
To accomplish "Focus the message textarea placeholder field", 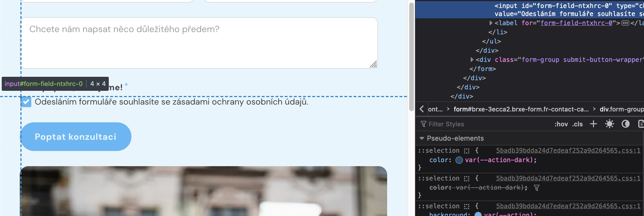I will pos(199,43).
